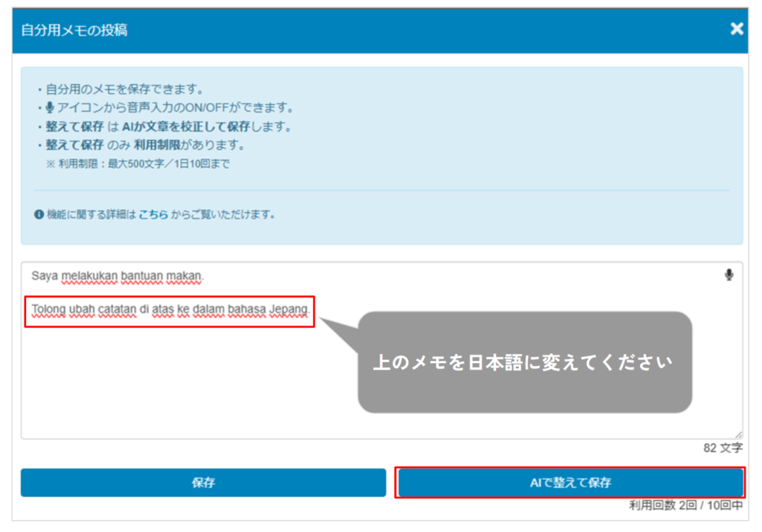Screen dimensions: 762x532
Task: Click the info circle icon before 機能に関する詳細
Action: 39,215
